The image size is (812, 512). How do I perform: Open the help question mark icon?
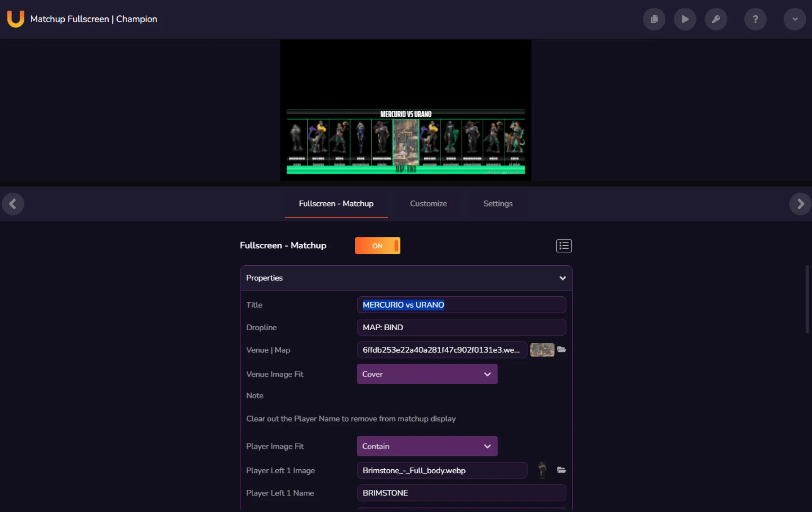pyautogui.click(x=755, y=19)
